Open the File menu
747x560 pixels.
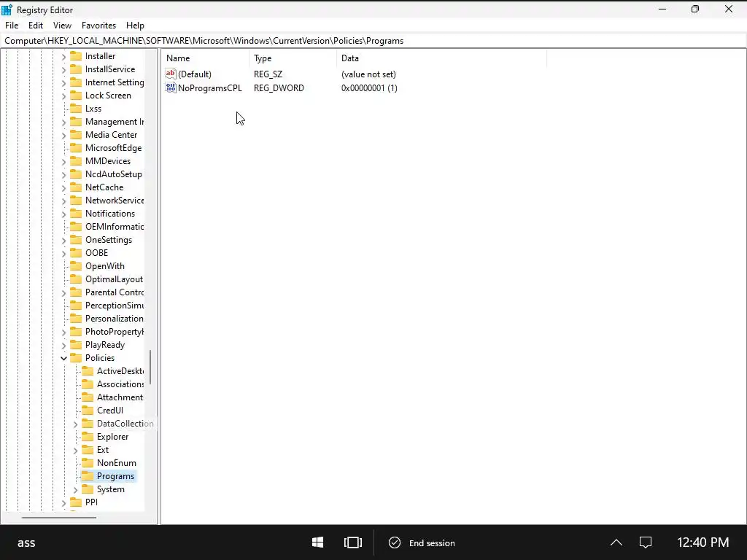12,26
